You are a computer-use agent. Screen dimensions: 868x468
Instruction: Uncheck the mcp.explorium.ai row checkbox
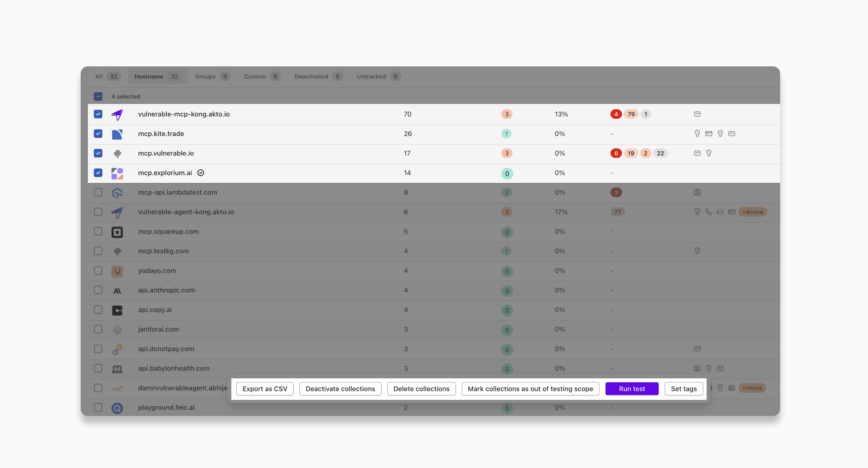98,173
